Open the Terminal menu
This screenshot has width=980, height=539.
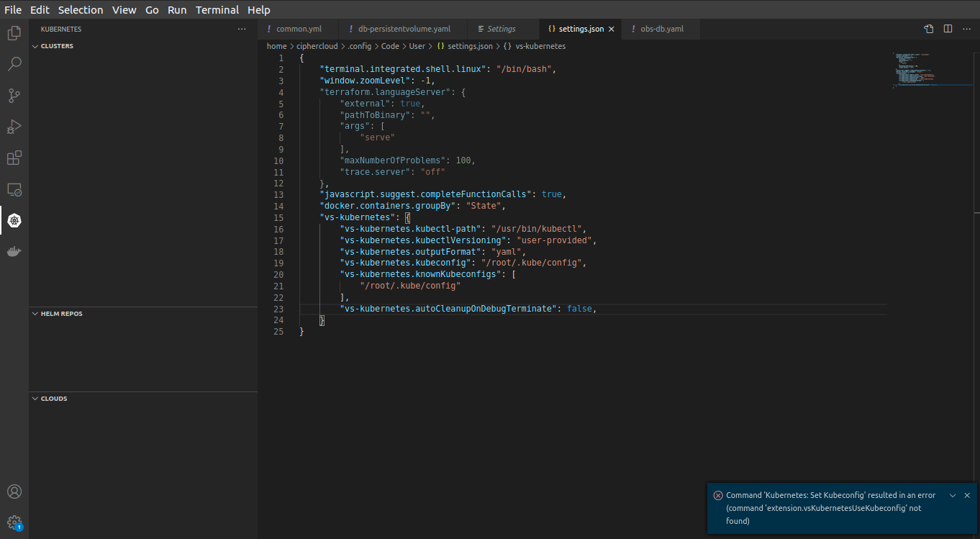(217, 9)
